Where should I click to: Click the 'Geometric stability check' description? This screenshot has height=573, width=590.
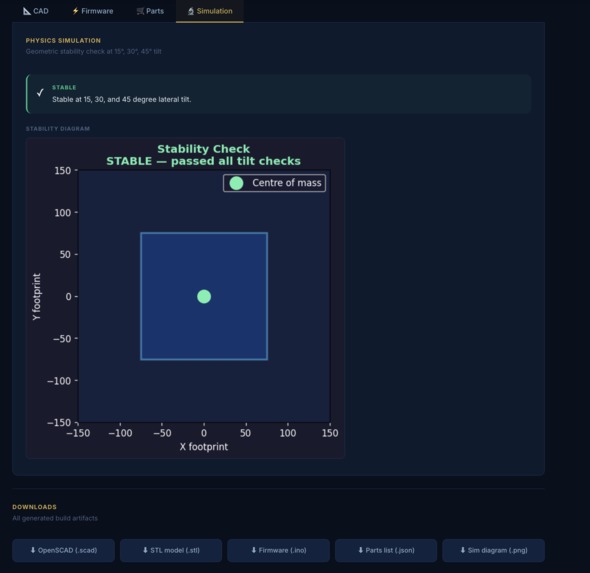93,52
